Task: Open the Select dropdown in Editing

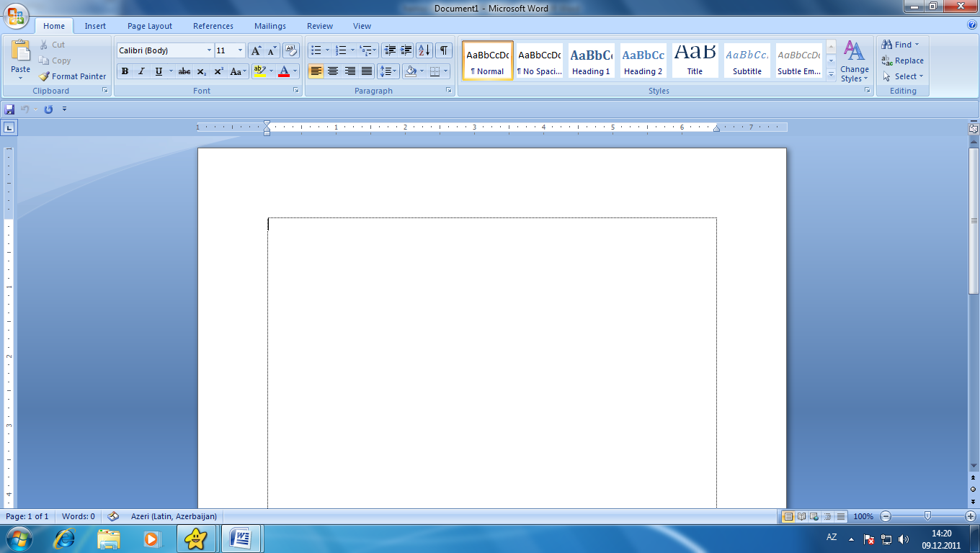Action: 903,76
